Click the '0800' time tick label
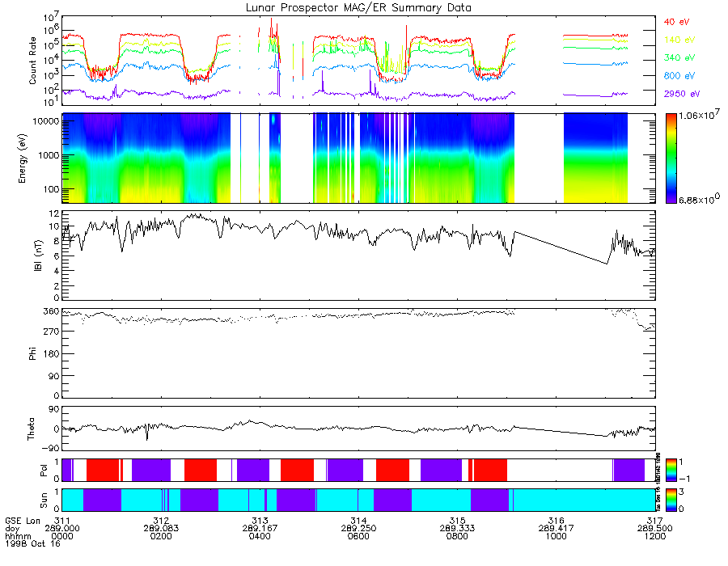 (x=457, y=536)
